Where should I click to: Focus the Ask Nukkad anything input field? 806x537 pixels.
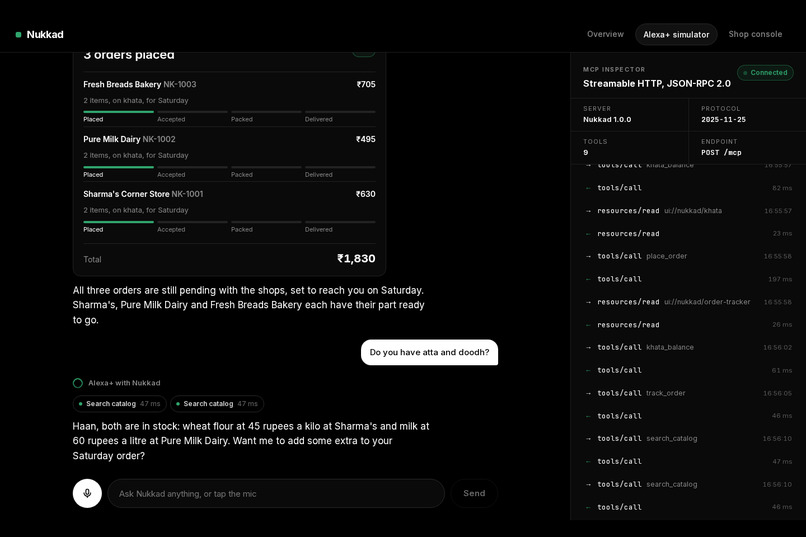coord(276,493)
